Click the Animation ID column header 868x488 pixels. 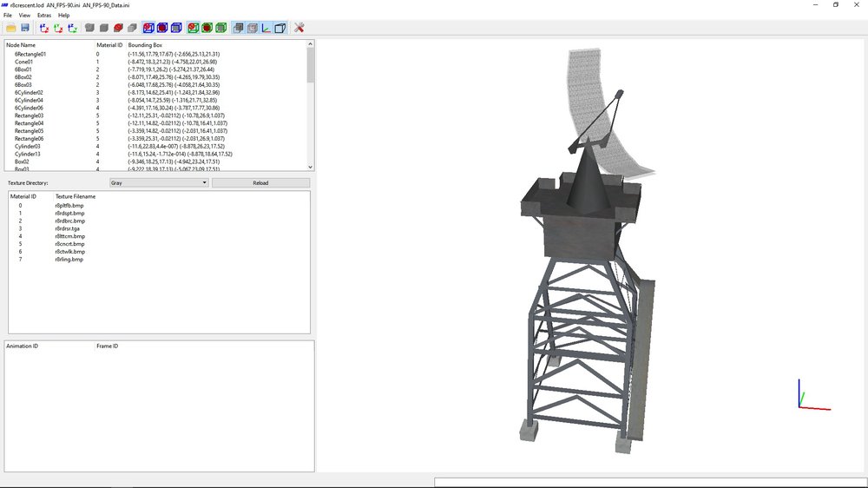(23, 346)
